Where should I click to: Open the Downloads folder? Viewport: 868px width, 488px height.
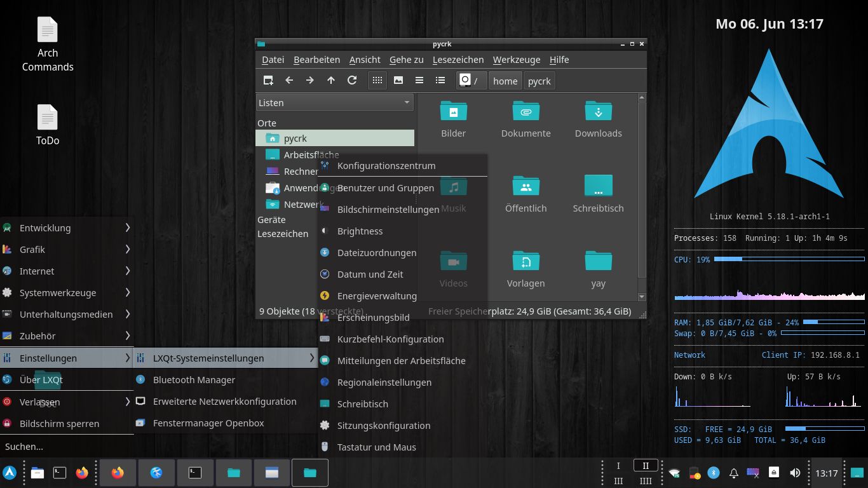pos(599,119)
